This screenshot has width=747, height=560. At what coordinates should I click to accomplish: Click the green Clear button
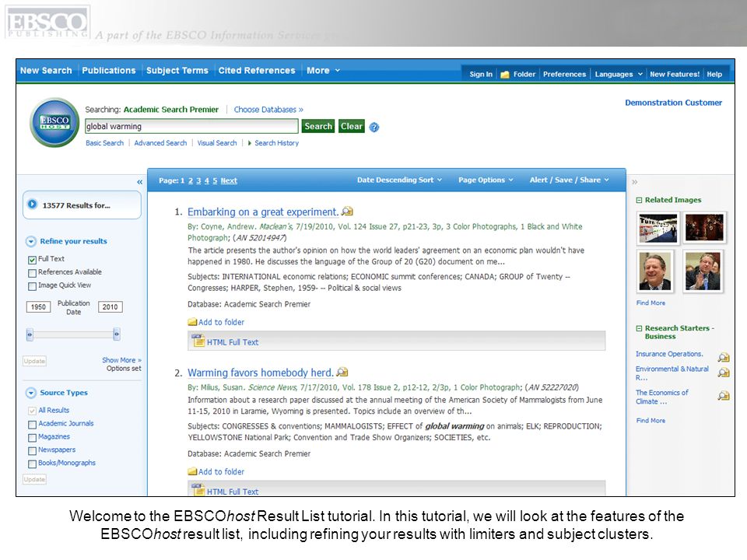coord(352,126)
